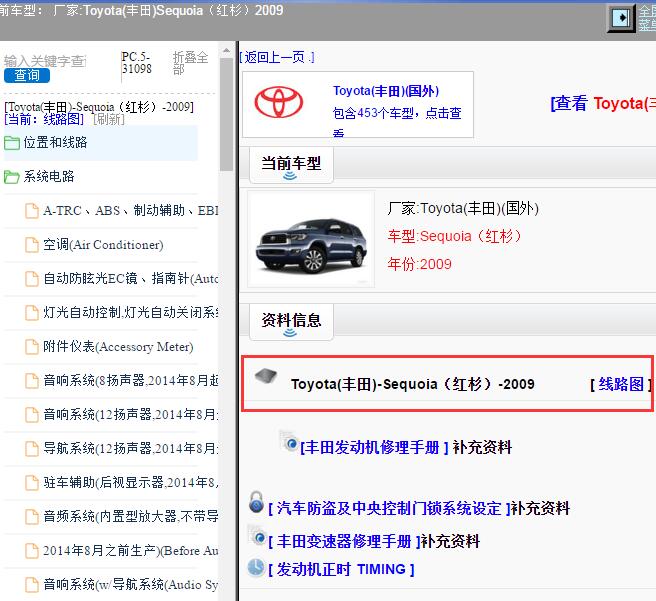Click 厂家:Toyota(丰田)(国外) text
The height and width of the screenshot is (601, 656).
click(463, 208)
